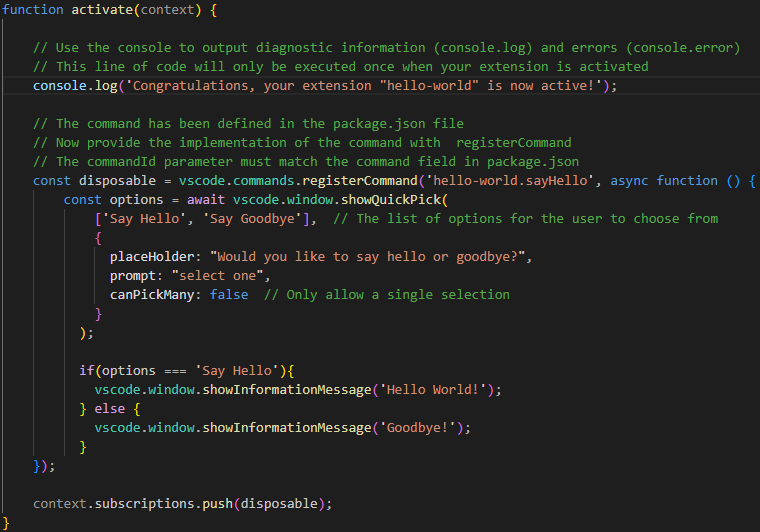This screenshot has height=532, width=760.
Task: Click the 'prompt' property name
Action: tap(133, 276)
